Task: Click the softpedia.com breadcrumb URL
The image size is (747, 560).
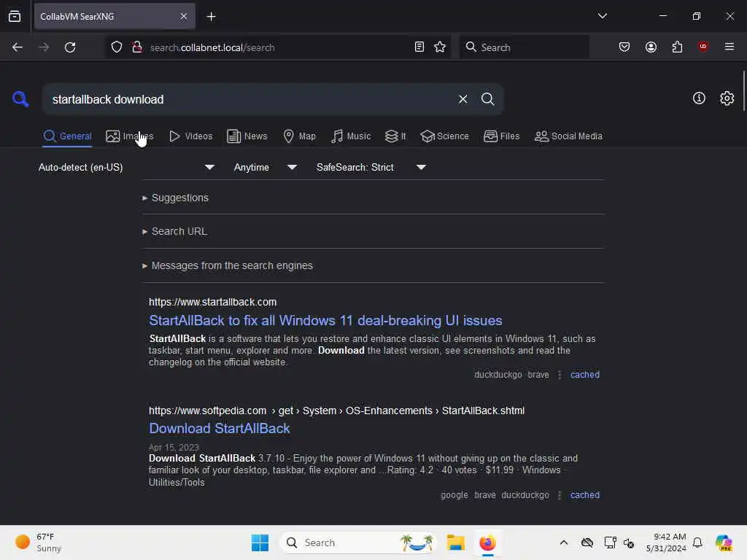Action: coord(336,411)
